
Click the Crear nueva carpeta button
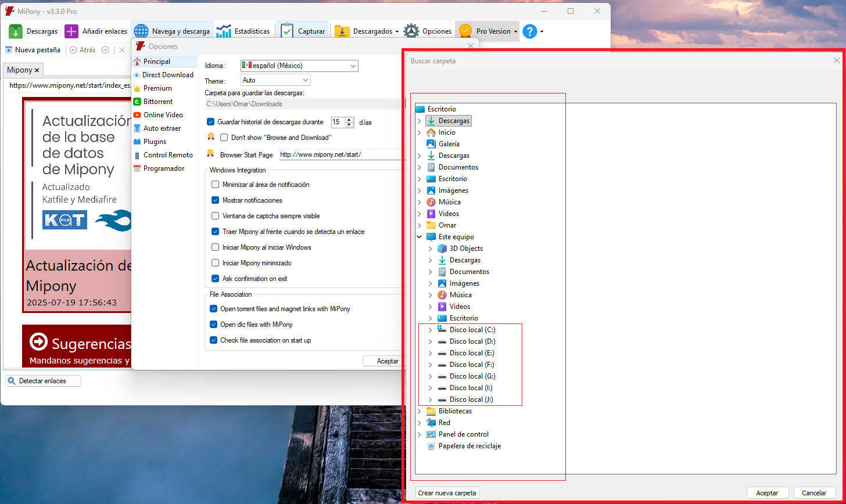447,493
